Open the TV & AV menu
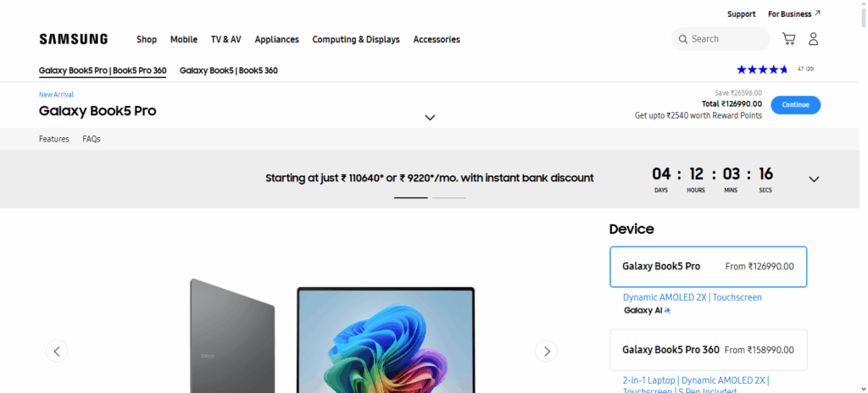This screenshot has height=393, width=868. pyautogui.click(x=225, y=39)
